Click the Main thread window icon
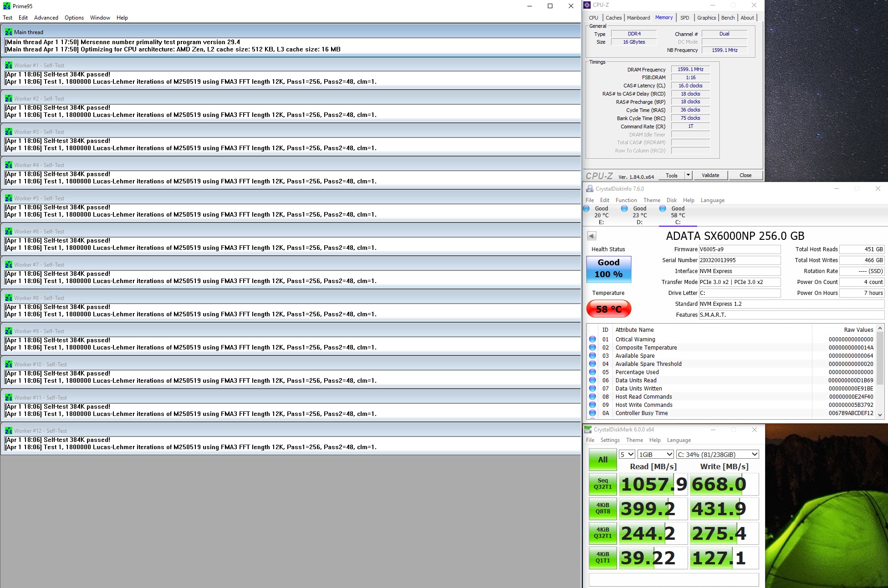 point(9,32)
